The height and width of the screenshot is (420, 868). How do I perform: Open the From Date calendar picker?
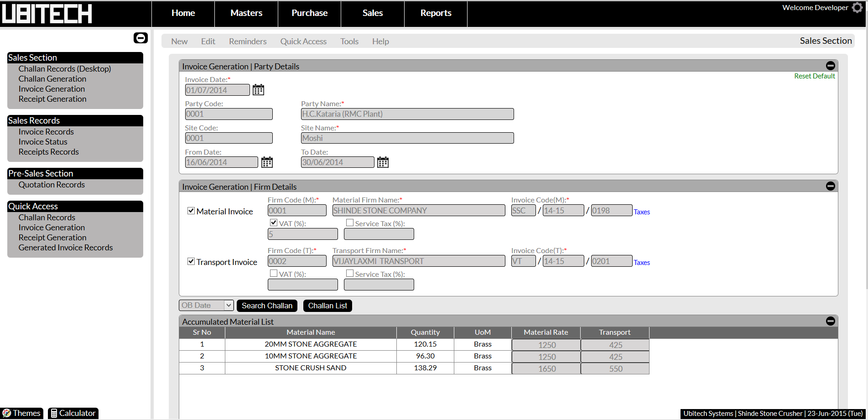coord(267,162)
